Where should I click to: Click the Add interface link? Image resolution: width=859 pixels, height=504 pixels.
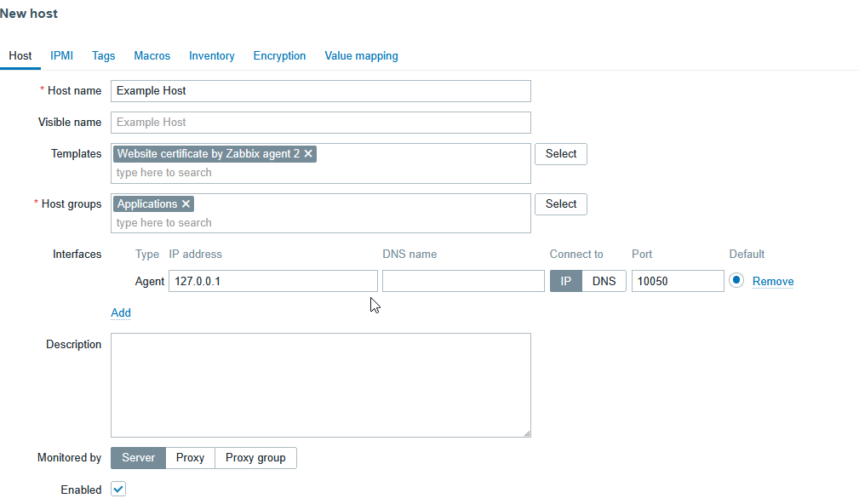tap(121, 312)
